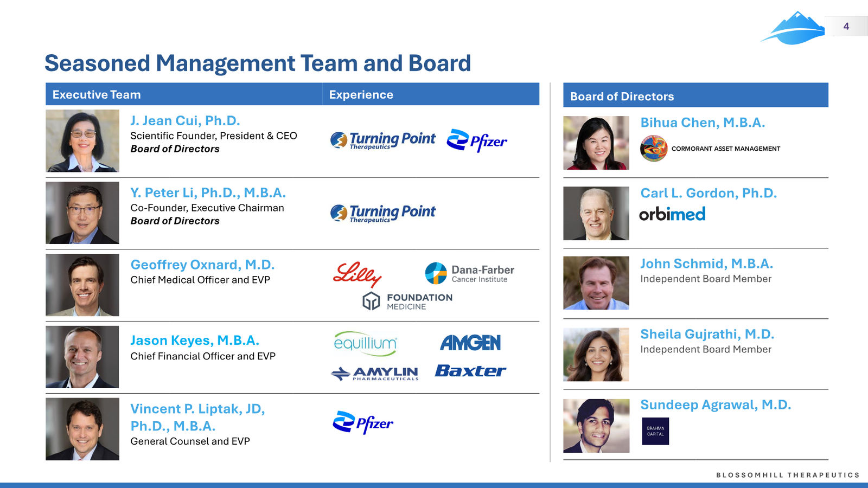Click "Chief Financial Officer and EVP" text
This screenshot has height=488, width=868.
coord(203,356)
